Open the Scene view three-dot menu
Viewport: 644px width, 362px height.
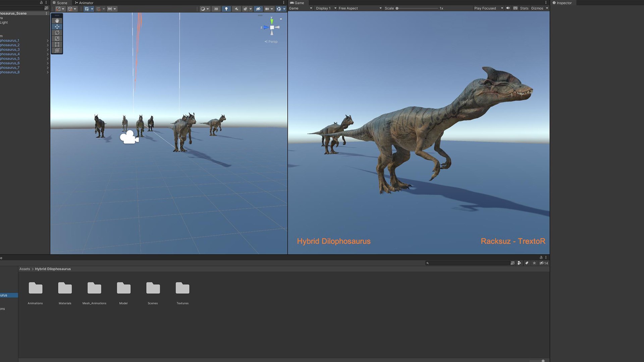pos(284,3)
